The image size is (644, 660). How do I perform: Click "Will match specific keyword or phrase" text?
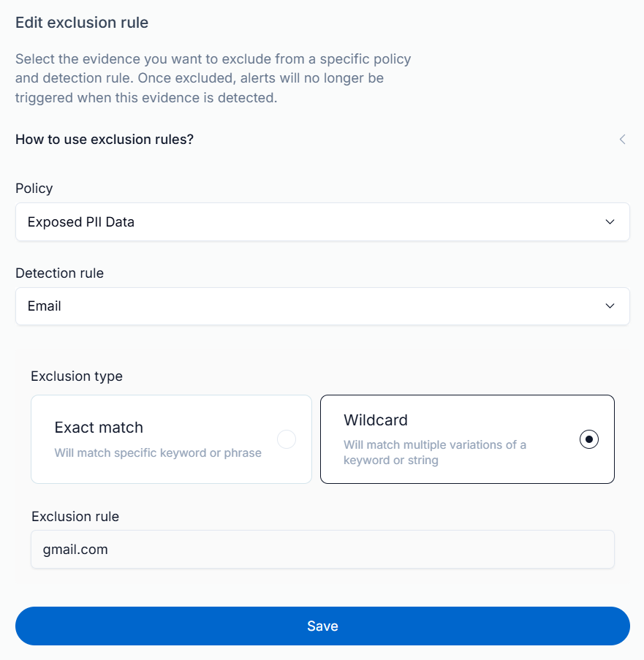click(x=158, y=453)
